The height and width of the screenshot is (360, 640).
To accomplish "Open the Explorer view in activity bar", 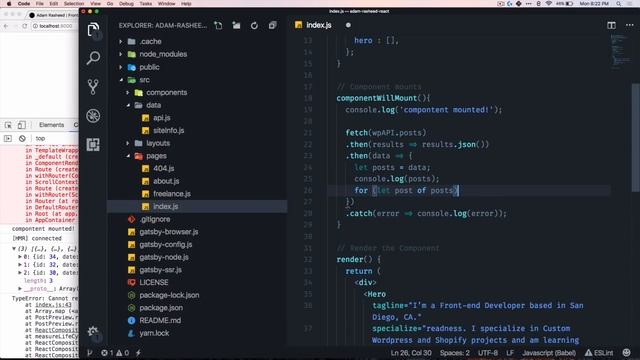I will tap(93, 29).
